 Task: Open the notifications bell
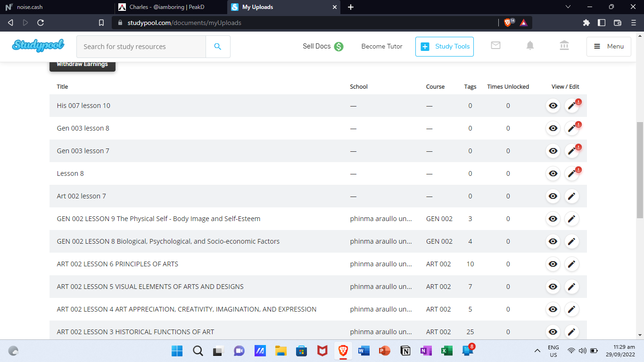coord(530,45)
